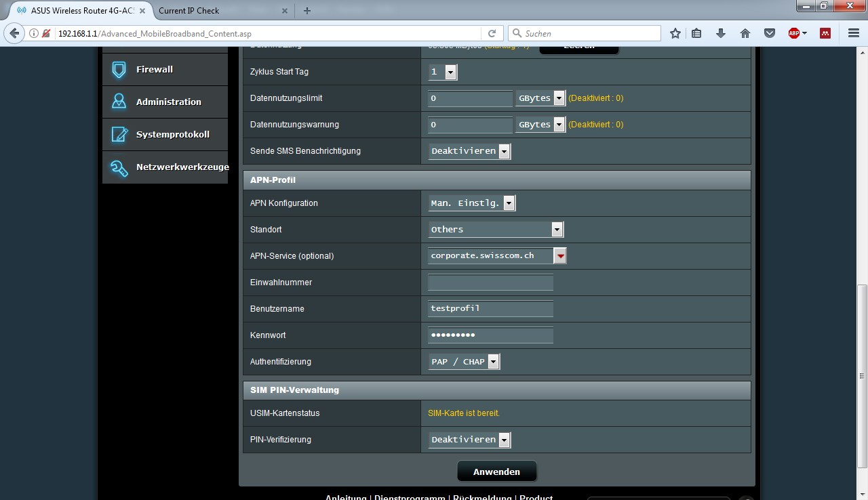Open the Firefox downloads arrow icon
This screenshot has height=500, width=868.
721,33
